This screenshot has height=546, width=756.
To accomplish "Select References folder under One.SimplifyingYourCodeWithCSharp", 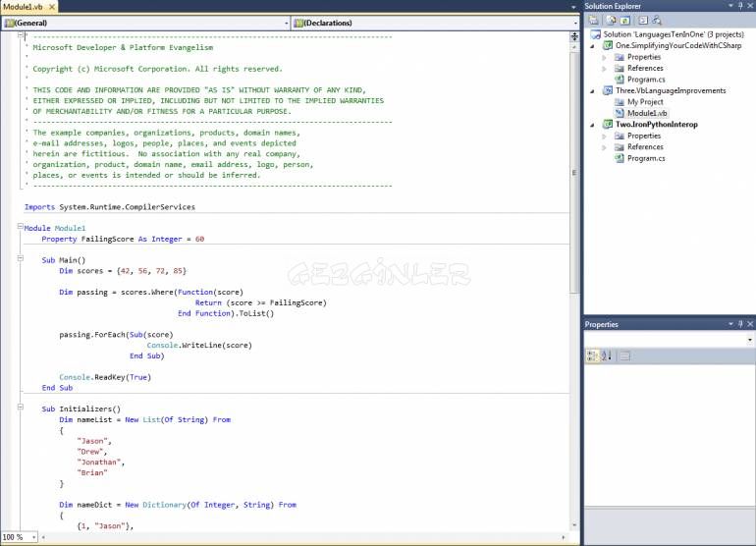I will 645,68.
